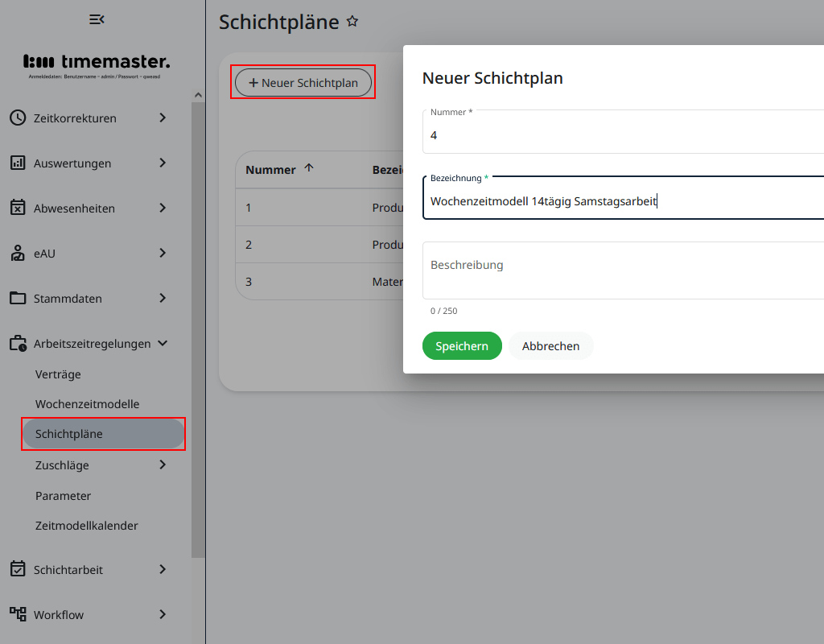This screenshot has height=644, width=824.
Task: Expand the Auswertungen menu chevron
Action: (161, 163)
